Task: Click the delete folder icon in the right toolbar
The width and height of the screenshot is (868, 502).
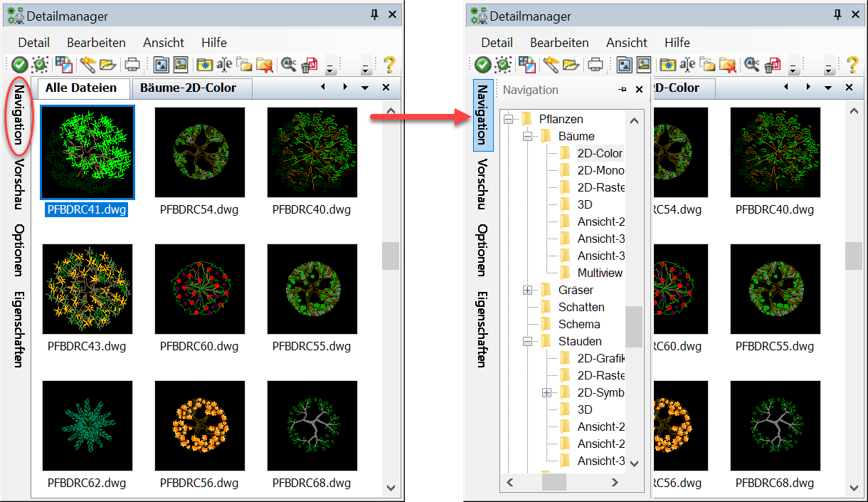Action: coord(727,65)
